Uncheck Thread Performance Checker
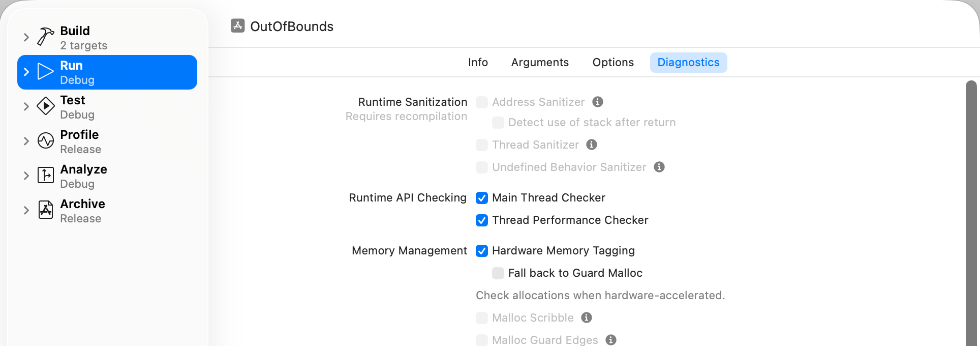 coord(482,220)
